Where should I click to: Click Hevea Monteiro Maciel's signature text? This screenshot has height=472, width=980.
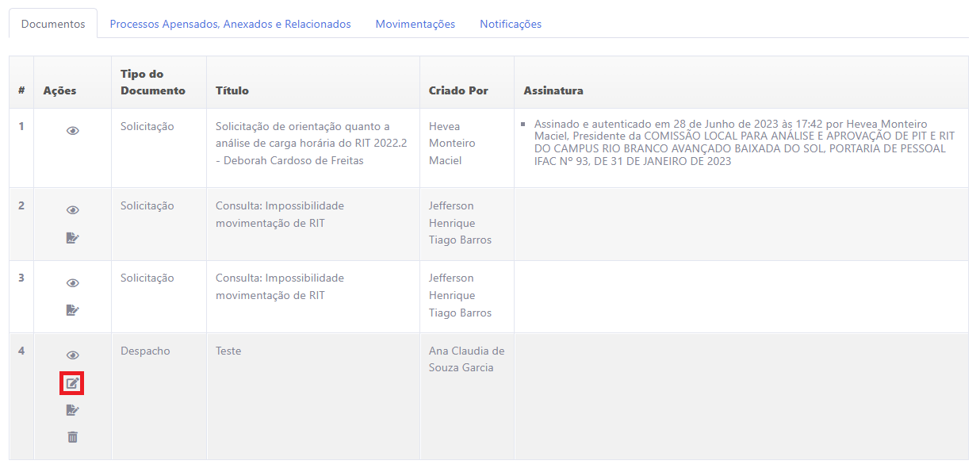(x=739, y=143)
